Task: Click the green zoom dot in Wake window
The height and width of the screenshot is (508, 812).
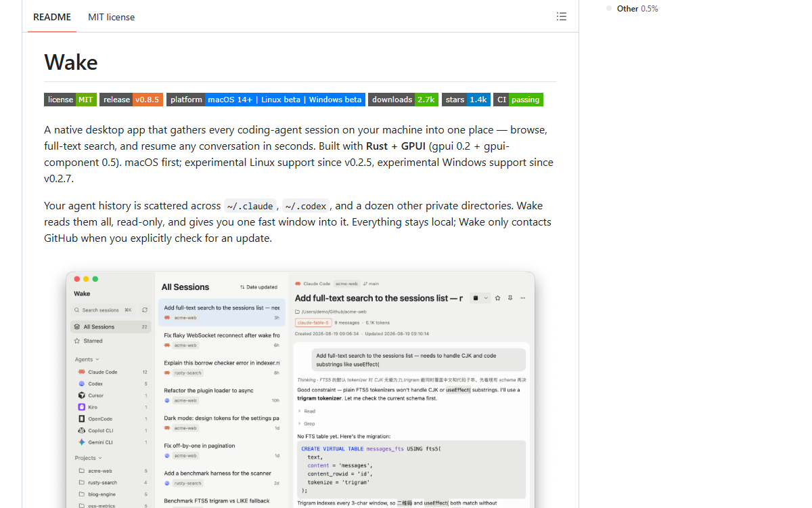Action: pyautogui.click(x=95, y=279)
